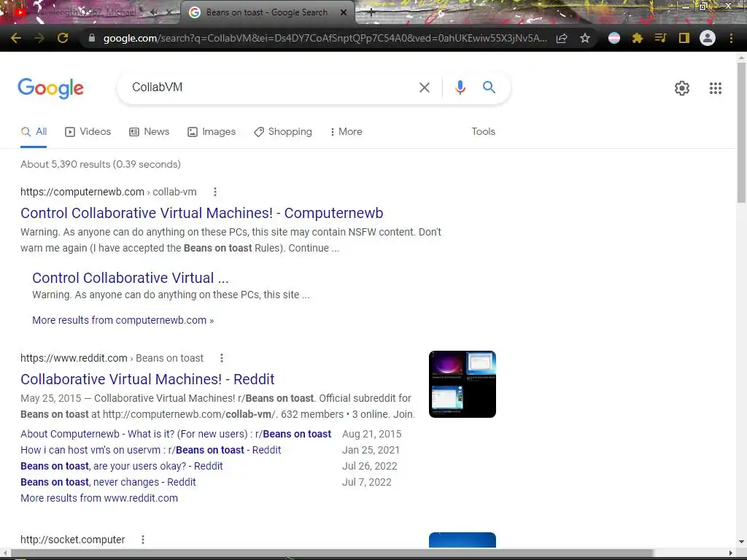The width and height of the screenshot is (747, 560).
Task: Click the socket.computer result thumbnail
Action: click(x=462, y=540)
